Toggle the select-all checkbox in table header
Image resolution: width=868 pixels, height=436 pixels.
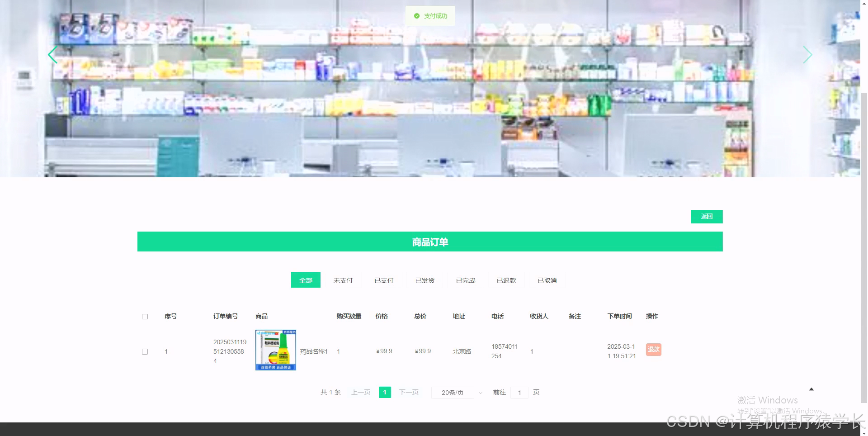[x=145, y=317]
